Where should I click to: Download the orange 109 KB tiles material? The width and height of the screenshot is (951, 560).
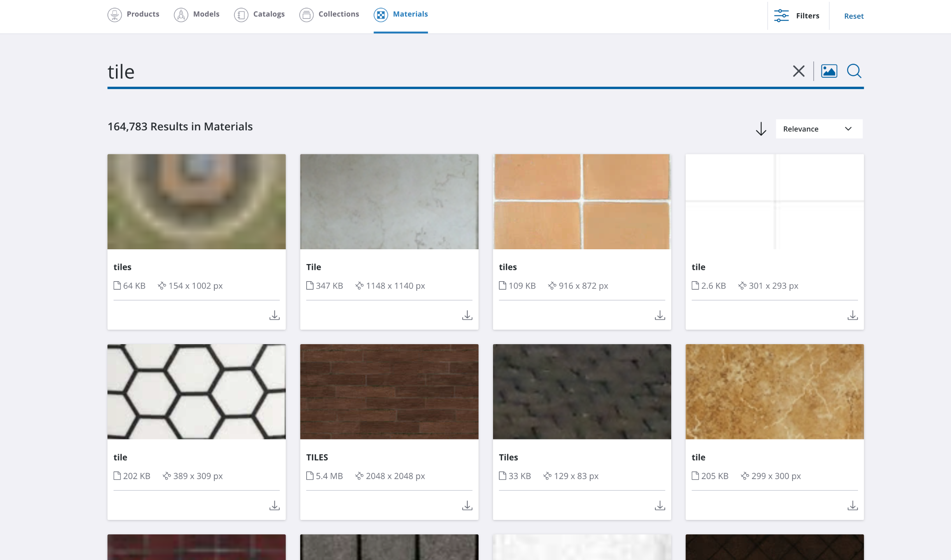point(660,315)
